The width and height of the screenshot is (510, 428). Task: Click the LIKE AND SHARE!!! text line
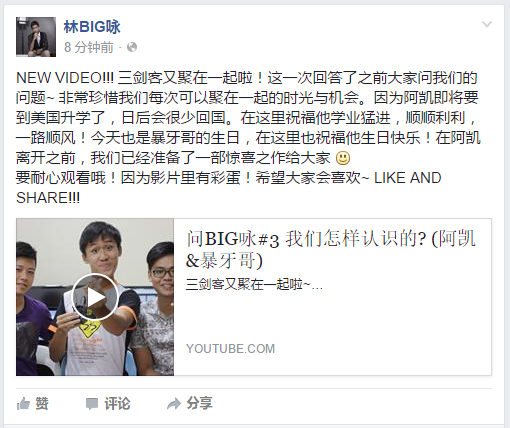(228, 188)
